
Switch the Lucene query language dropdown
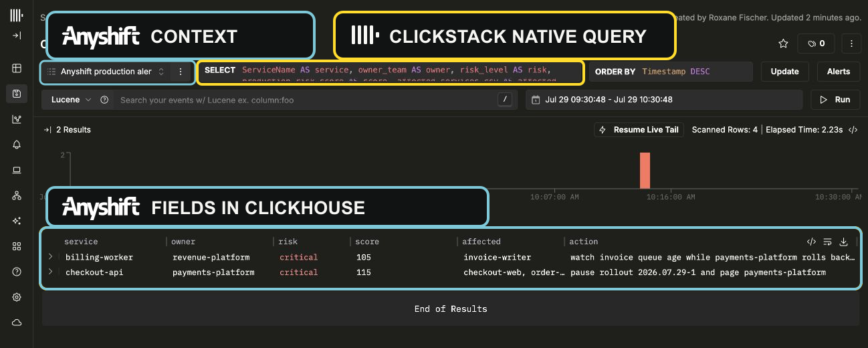click(71, 100)
